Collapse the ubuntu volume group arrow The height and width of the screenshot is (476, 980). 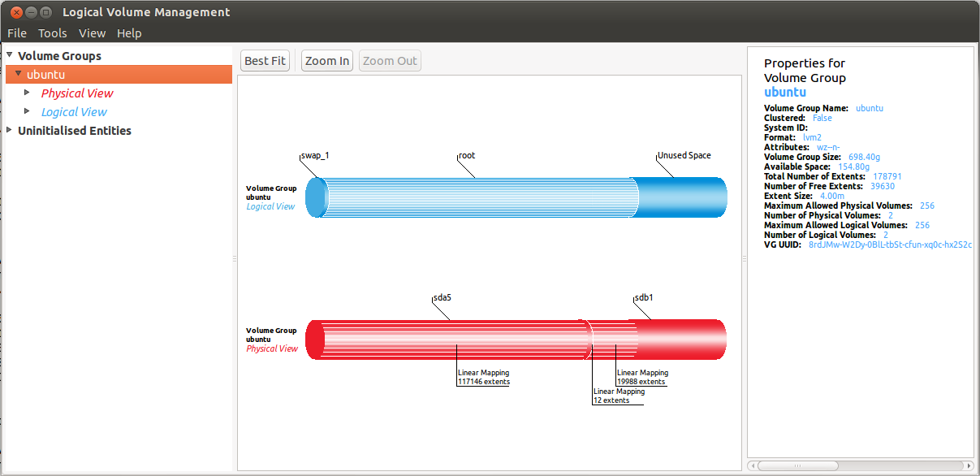[18, 73]
